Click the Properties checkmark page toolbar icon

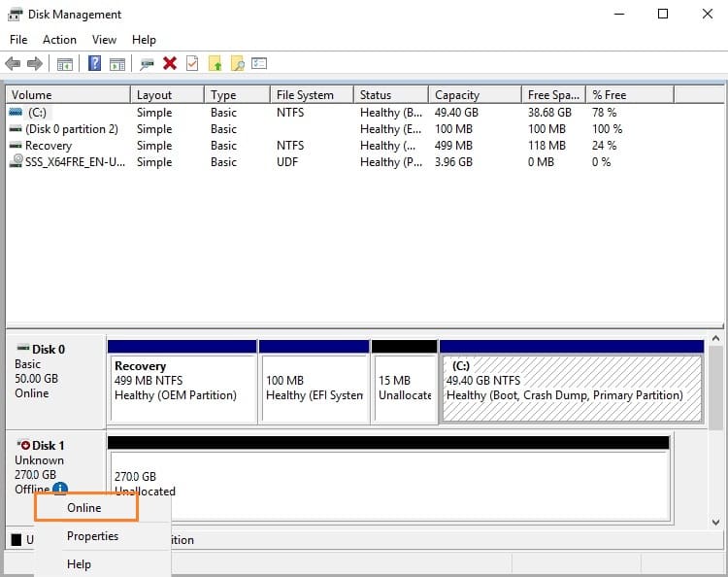(192, 64)
